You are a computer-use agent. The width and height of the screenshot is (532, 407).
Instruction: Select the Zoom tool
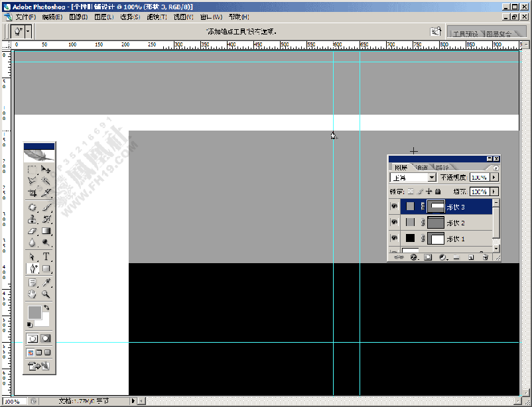click(46, 294)
